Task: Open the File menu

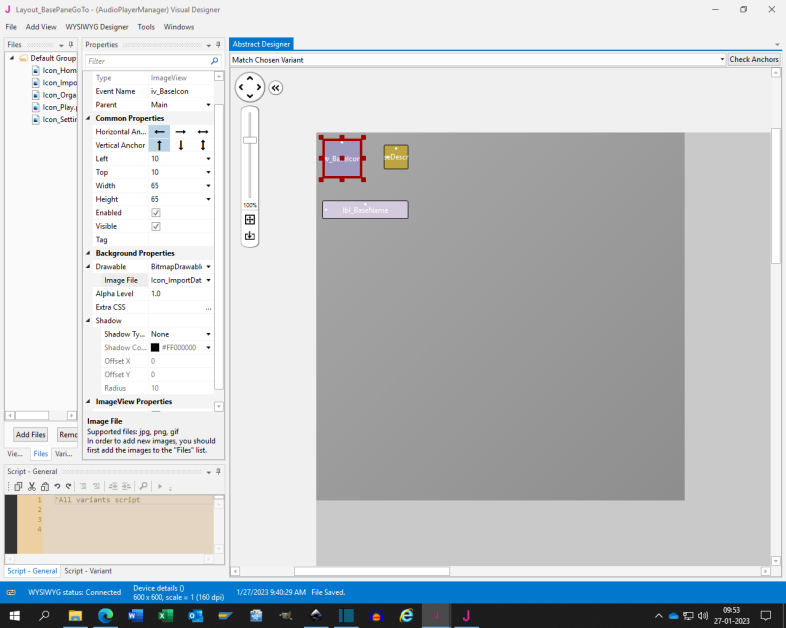Action: 11,27
